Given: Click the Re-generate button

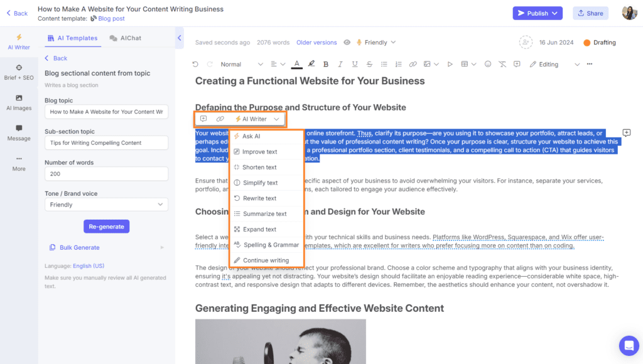Looking at the screenshot, I should (x=107, y=227).
